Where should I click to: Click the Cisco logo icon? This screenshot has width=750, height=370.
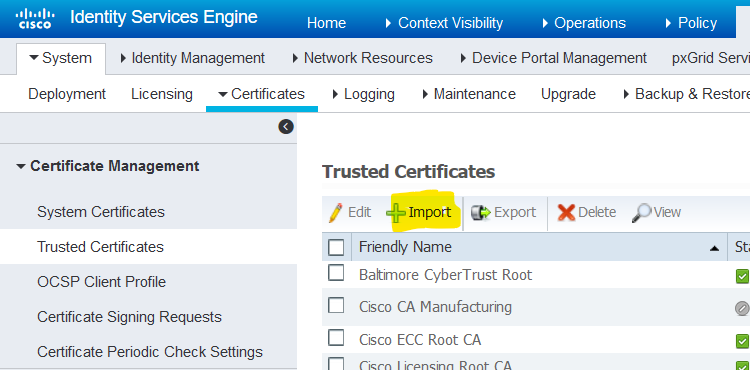pyautogui.click(x=35, y=18)
